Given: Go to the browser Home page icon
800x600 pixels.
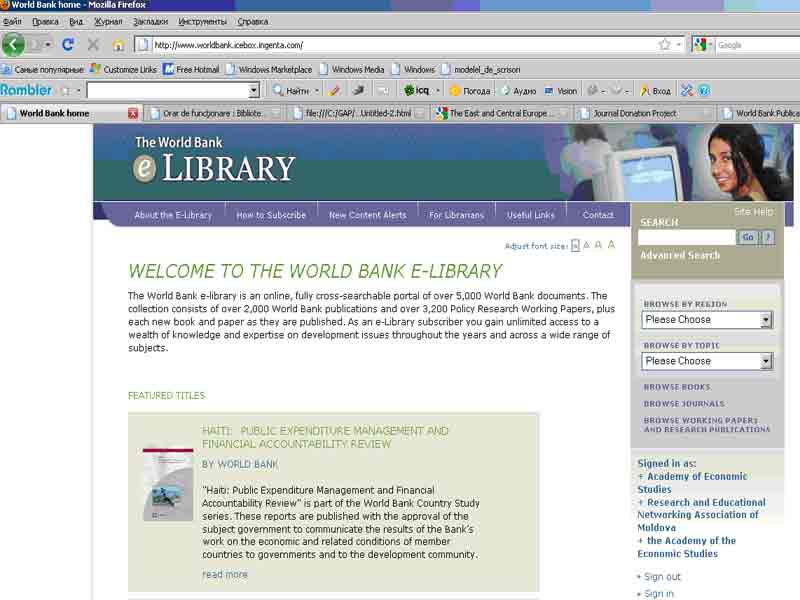Looking at the screenshot, I should pyautogui.click(x=118, y=44).
